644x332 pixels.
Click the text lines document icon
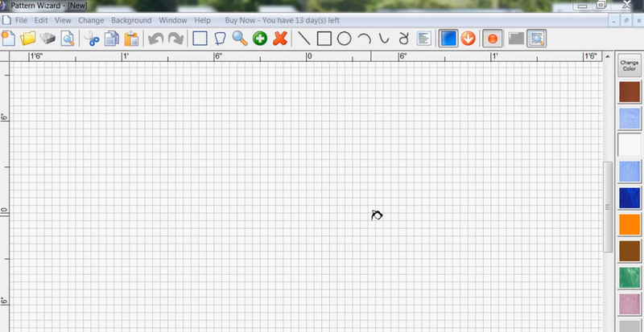tap(424, 39)
